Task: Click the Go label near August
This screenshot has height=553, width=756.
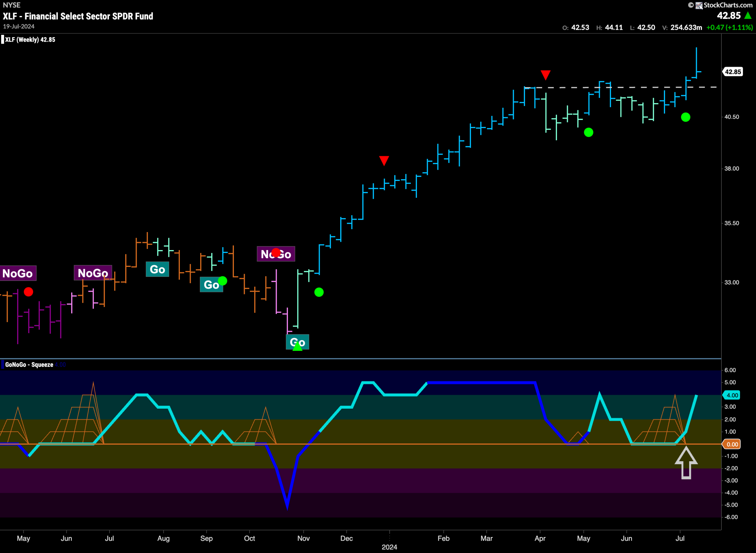Action: (157, 270)
